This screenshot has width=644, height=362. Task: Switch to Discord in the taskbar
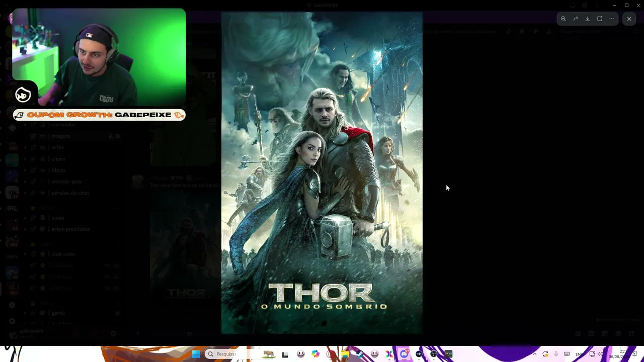click(404, 354)
